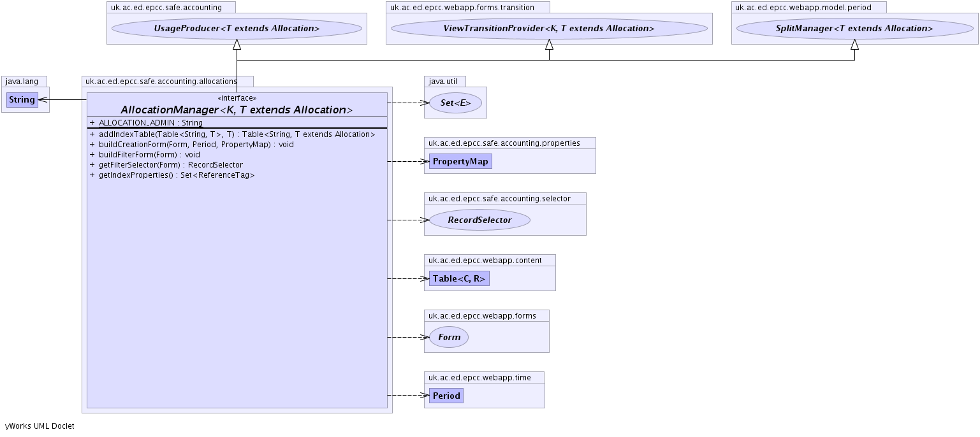Click the addIndexTable method line

pyautogui.click(x=237, y=134)
